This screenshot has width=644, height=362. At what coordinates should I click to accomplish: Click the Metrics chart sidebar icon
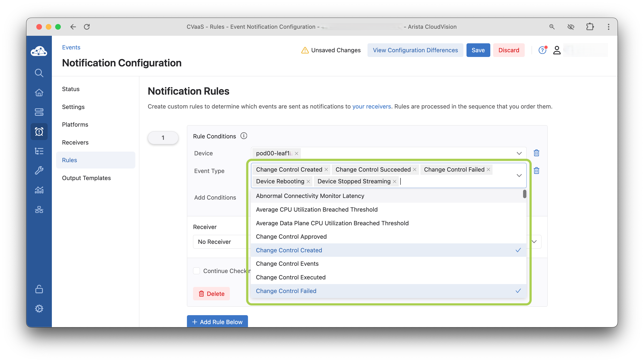[x=39, y=190]
